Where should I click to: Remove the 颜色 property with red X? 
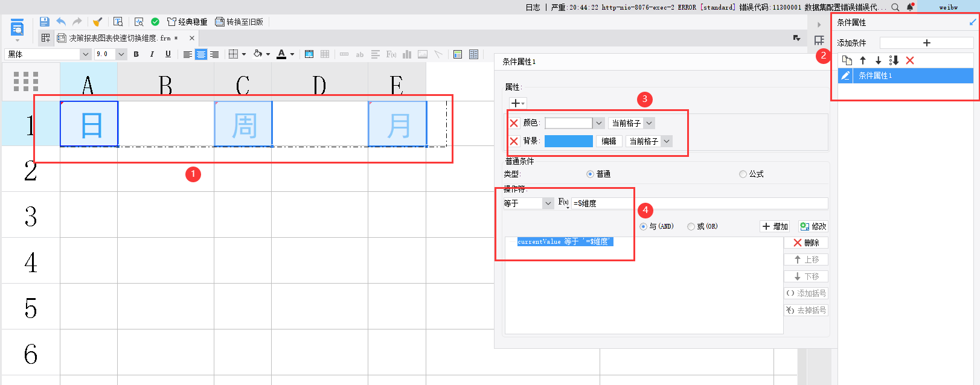coord(514,123)
